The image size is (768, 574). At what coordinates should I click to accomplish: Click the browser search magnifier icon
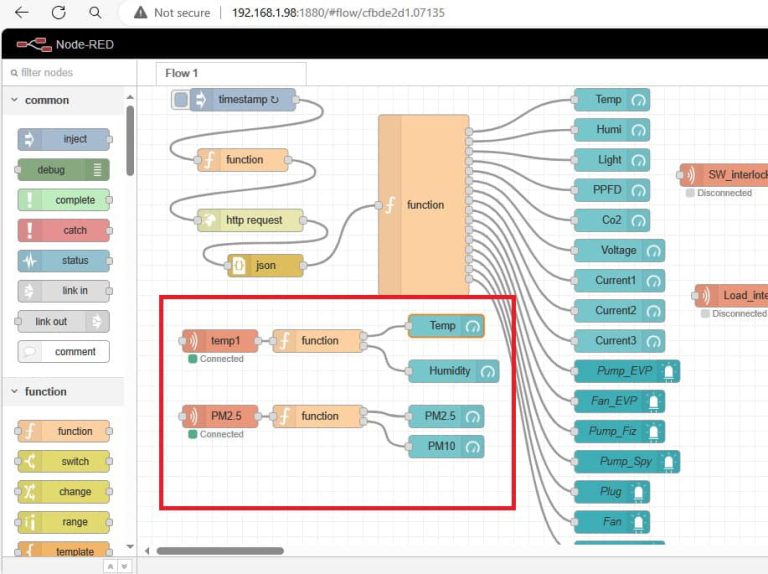point(95,13)
